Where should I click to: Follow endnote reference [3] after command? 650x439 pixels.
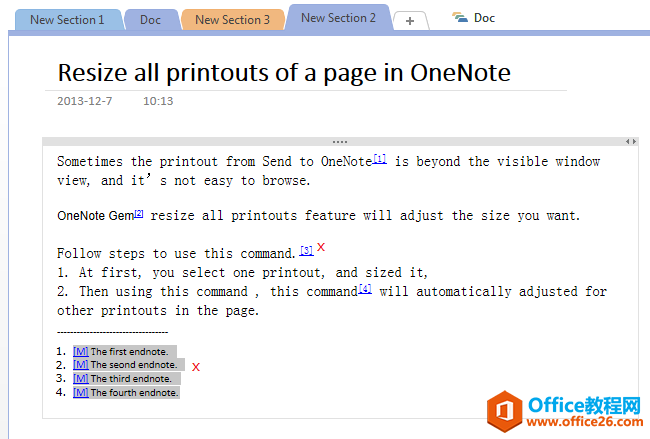tap(306, 250)
